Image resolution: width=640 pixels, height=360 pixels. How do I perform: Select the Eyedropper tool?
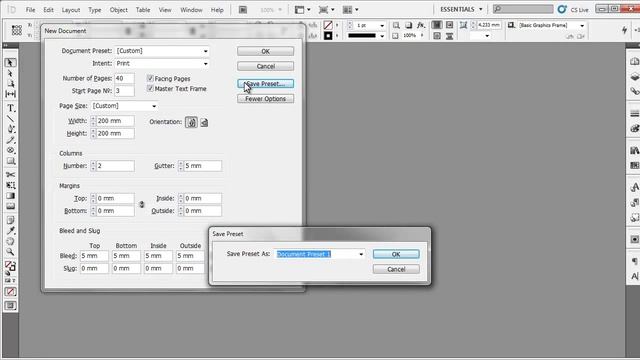pyautogui.click(x=11, y=231)
